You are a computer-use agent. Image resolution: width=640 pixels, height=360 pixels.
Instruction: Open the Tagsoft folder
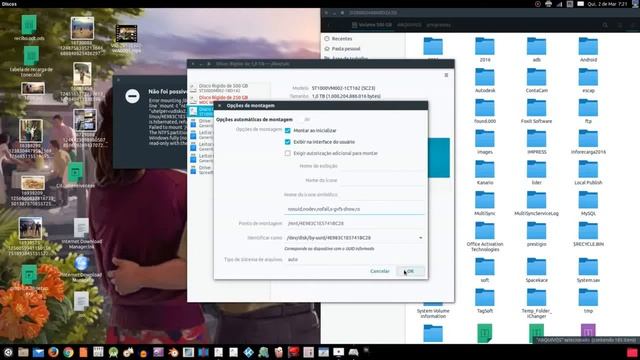point(485,301)
